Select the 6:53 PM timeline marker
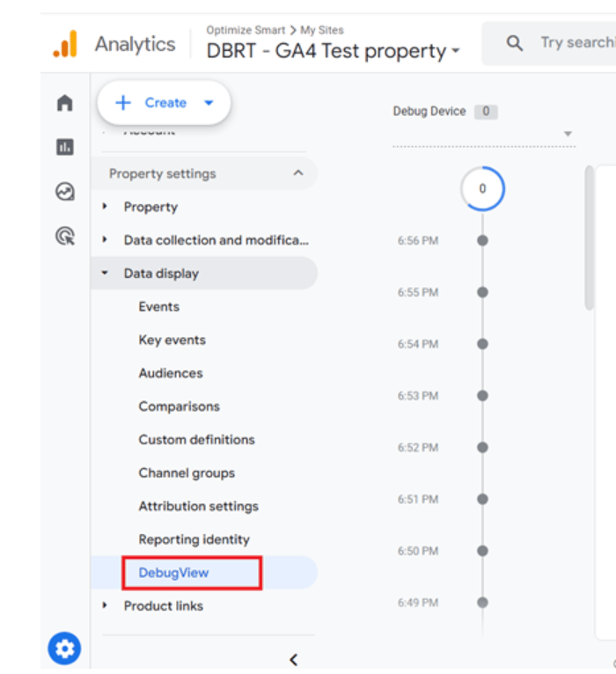Image resolution: width=616 pixels, height=674 pixels. click(482, 395)
